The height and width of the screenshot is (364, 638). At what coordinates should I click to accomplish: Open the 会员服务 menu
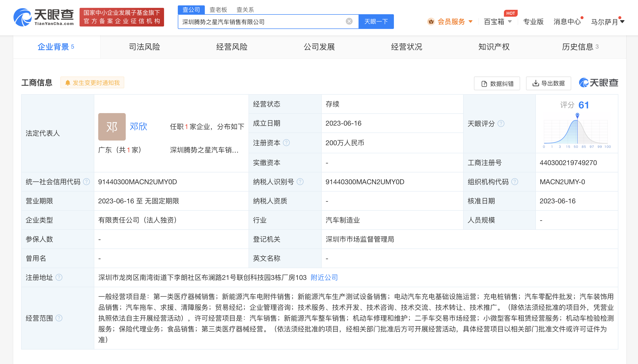coord(451,22)
